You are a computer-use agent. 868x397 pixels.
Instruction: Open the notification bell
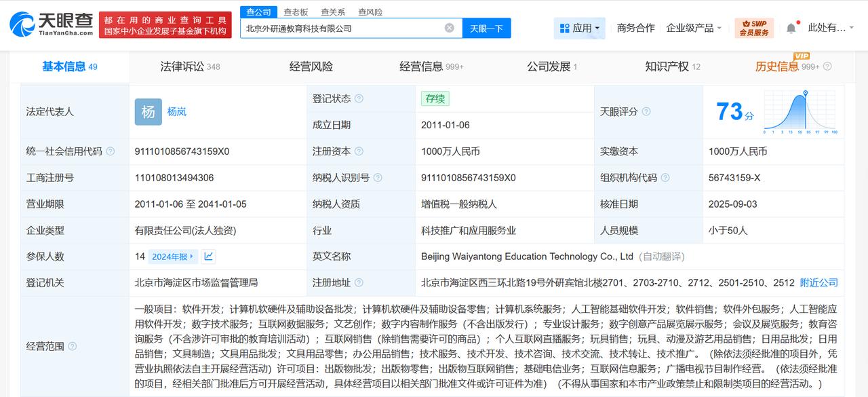(x=791, y=28)
